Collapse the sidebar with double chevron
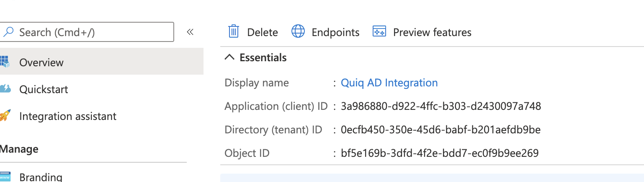The image size is (644, 182). point(190,32)
